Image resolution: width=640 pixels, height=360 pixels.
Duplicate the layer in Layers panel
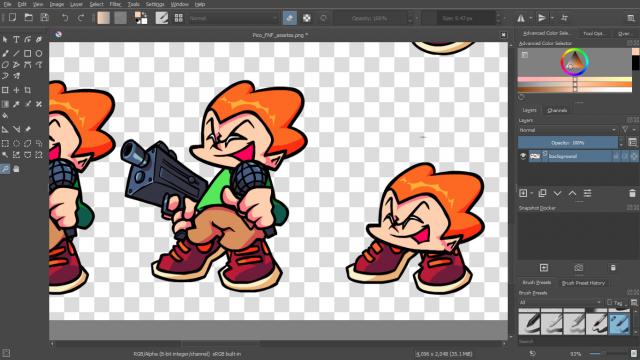pos(542,193)
